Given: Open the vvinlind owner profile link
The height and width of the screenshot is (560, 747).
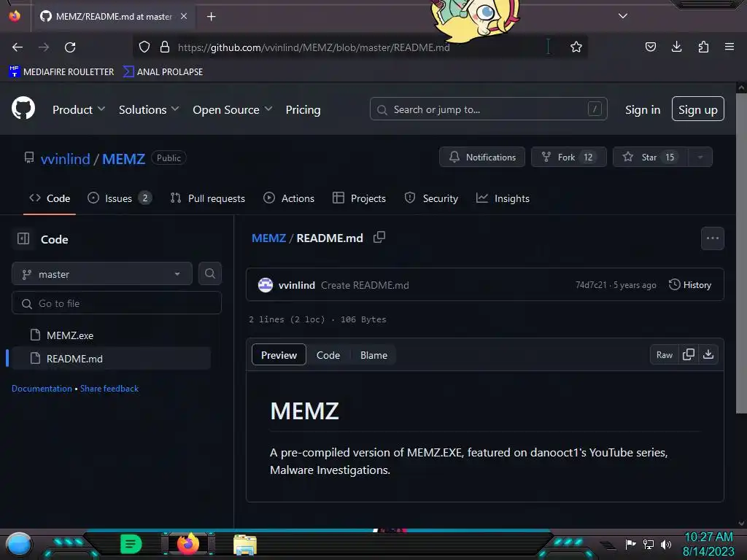Looking at the screenshot, I should pos(65,158).
